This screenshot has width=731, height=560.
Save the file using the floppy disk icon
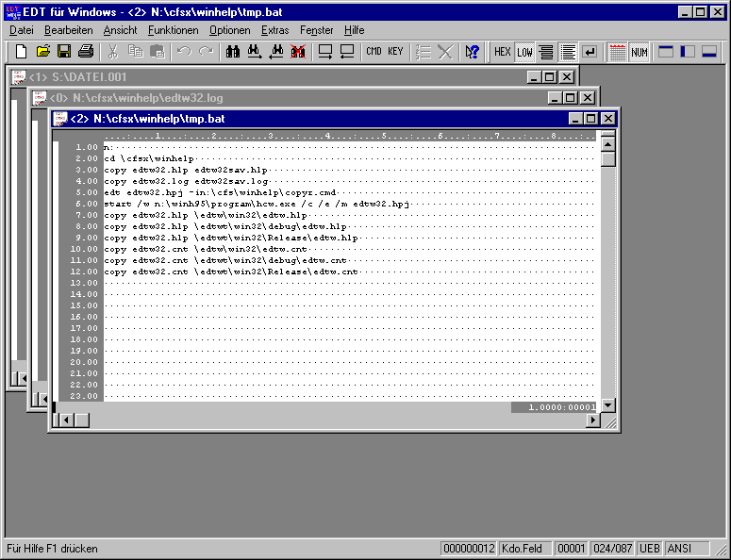64,52
